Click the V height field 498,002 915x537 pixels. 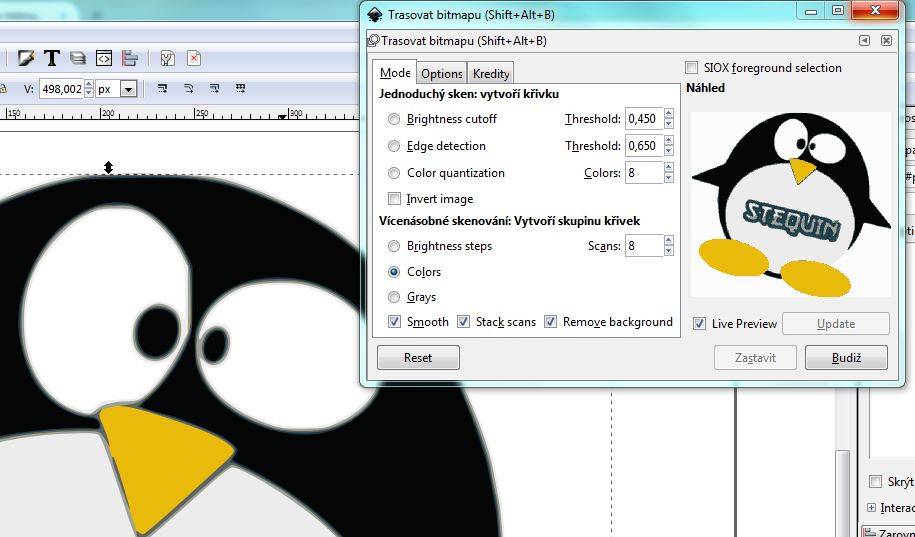[62, 89]
